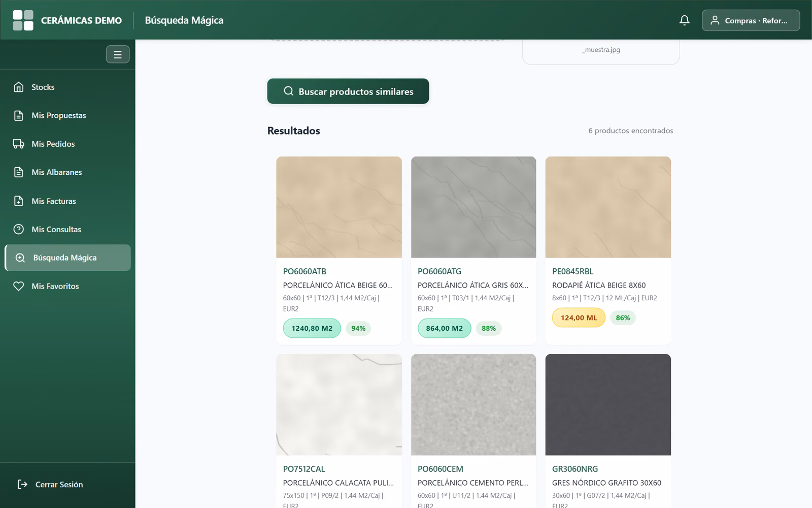
Task: Click the Cerámicas Demo logo icon
Action: (x=23, y=20)
